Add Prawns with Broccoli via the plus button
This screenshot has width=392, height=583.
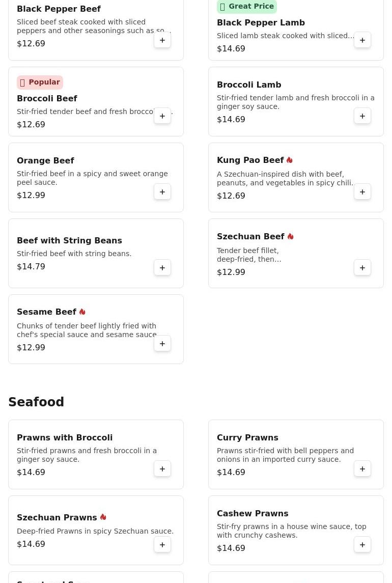tap(162, 469)
